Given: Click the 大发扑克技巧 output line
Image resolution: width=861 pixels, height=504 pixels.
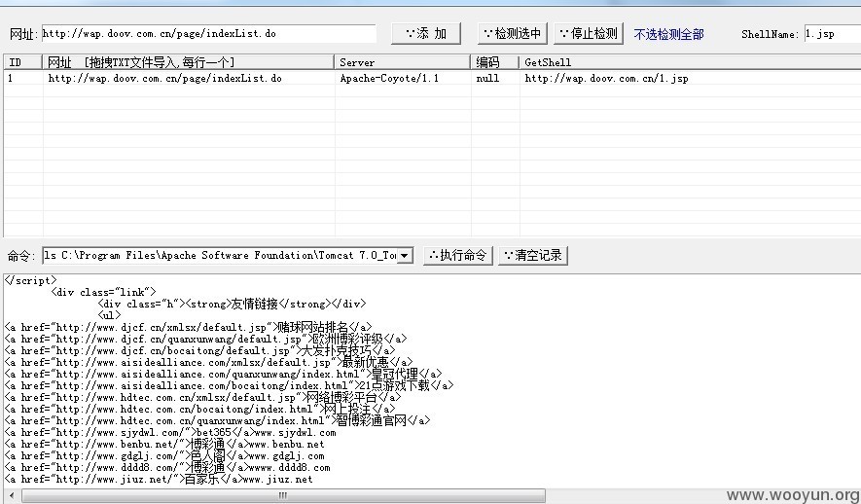Looking at the screenshot, I should point(199,350).
